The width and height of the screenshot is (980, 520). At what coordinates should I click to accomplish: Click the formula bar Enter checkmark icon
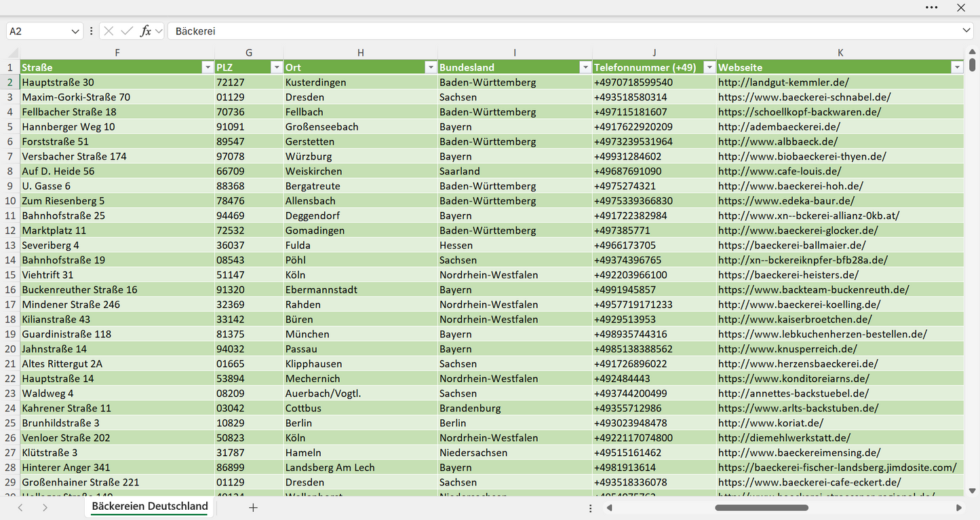[x=127, y=31]
